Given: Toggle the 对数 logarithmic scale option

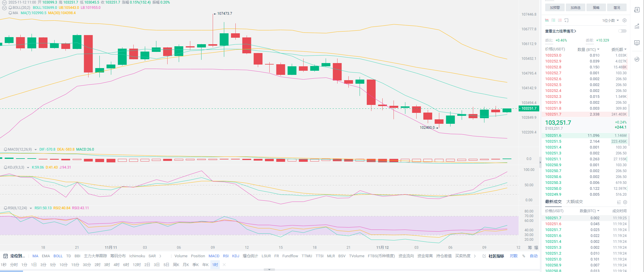Looking at the screenshot, I should (x=514, y=256).
